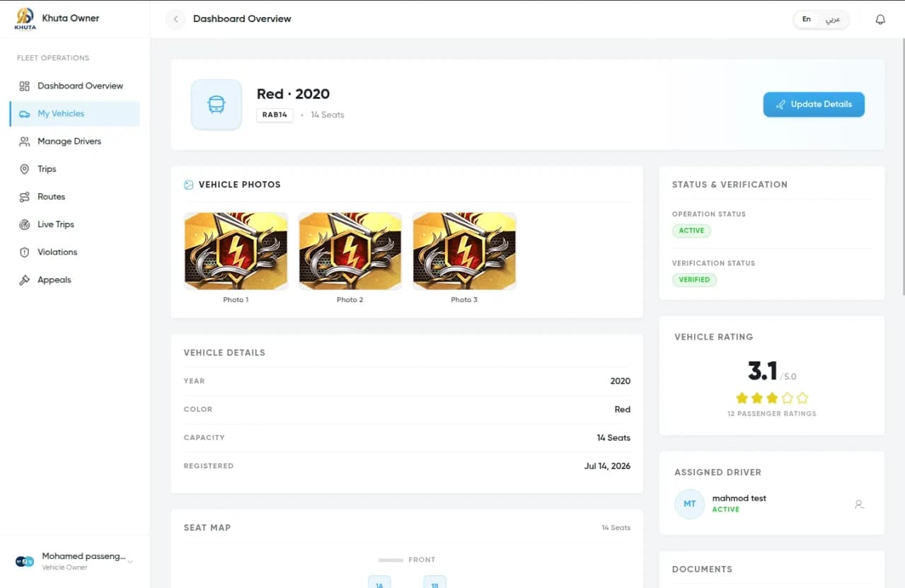Screen dimensions: 905x588
Task: Click the first rating star
Action: [742, 398]
